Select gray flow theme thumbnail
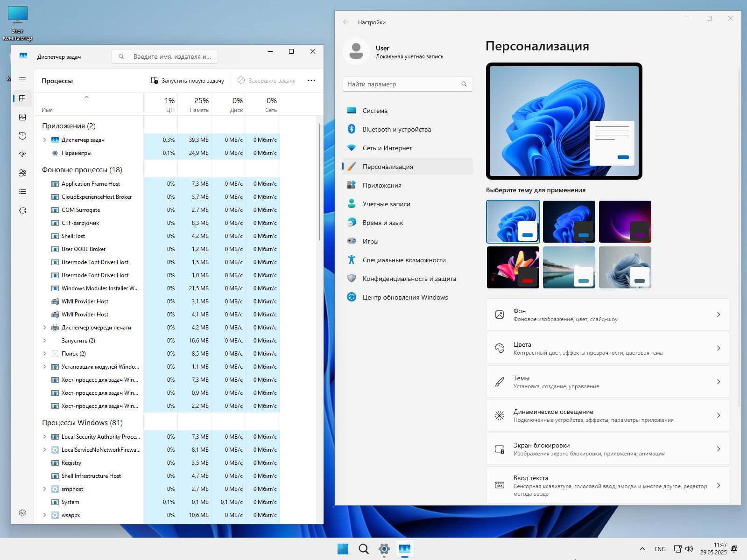Viewport: 747px width, 560px height. [625, 267]
